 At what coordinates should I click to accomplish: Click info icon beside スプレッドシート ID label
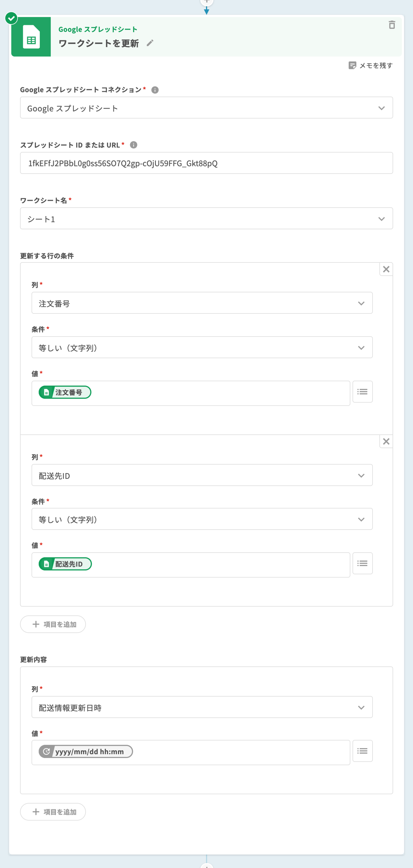pyautogui.click(x=134, y=145)
